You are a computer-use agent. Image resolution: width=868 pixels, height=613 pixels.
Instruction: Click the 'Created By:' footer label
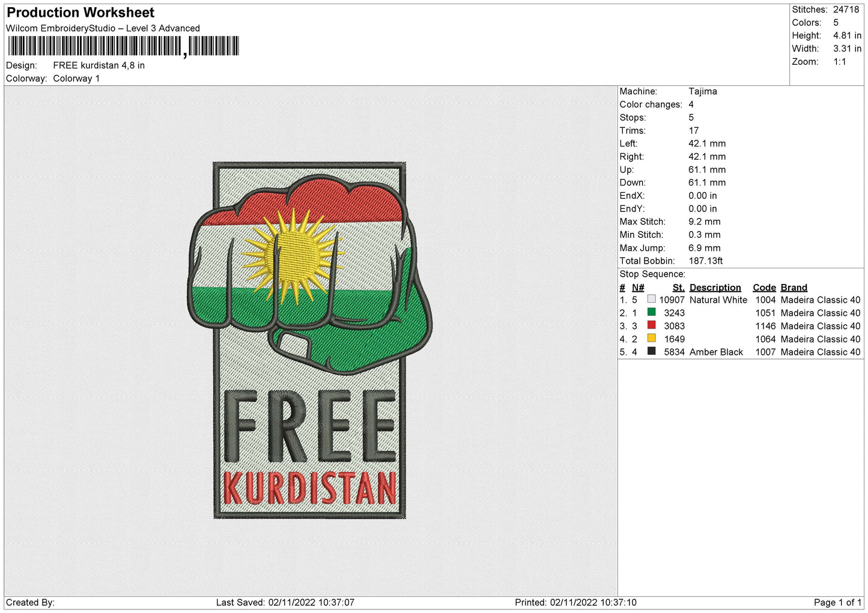[x=30, y=603]
